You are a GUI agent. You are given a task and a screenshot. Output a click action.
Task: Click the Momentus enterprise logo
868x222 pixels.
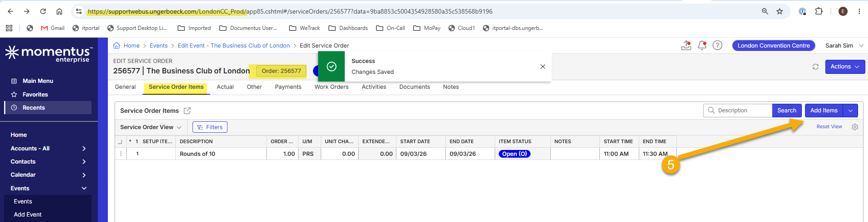point(49,54)
